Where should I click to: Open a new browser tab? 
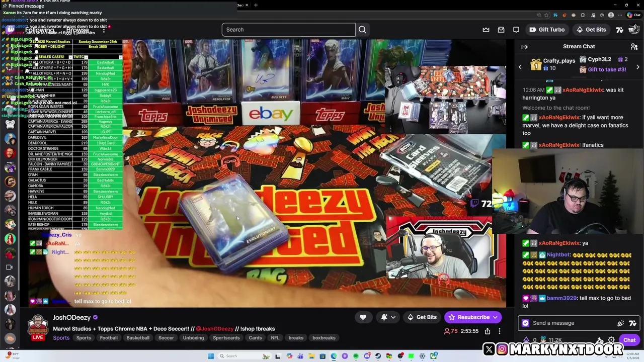point(256,5)
